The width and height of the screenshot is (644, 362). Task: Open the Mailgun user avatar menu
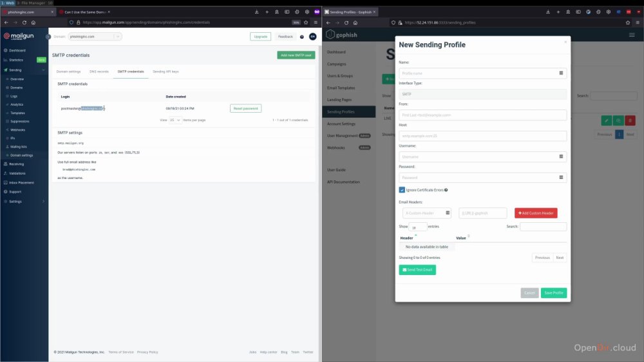(x=313, y=37)
